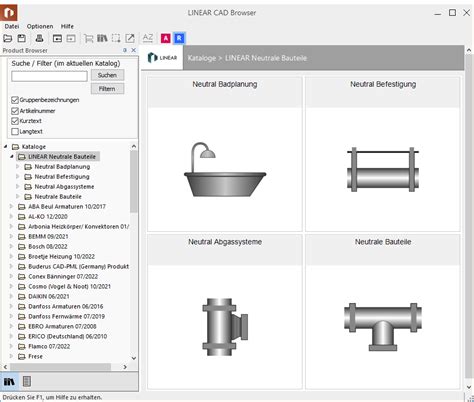Image resolution: width=474 pixels, height=402 pixels.
Task: Select Frese catalog tree item
Action: (36, 356)
